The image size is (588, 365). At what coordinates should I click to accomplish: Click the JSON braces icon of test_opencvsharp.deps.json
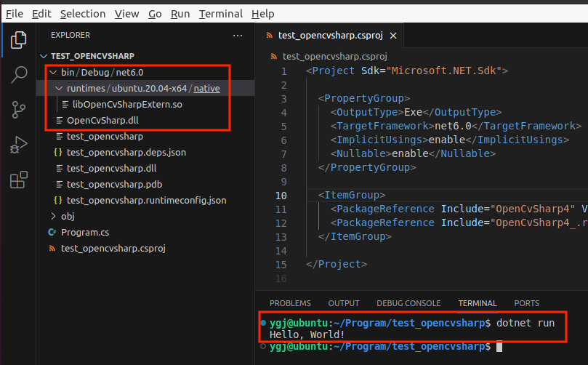click(x=57, y=152)
